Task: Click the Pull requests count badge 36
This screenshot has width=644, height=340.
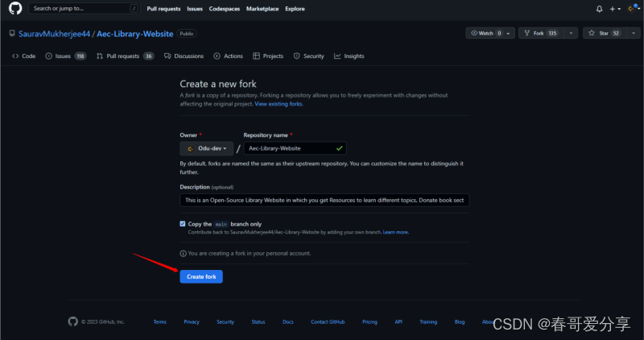Action: pos(149,56)
